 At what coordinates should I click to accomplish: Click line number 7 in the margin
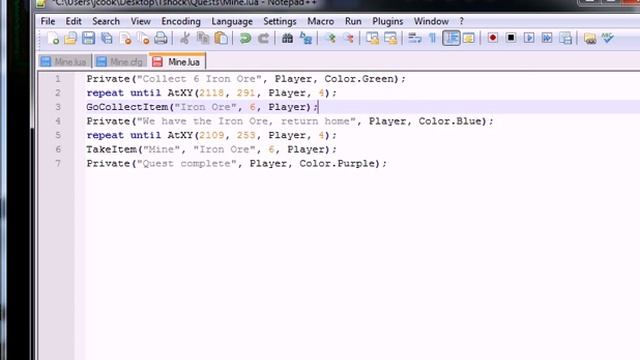(x=58, y=164)
